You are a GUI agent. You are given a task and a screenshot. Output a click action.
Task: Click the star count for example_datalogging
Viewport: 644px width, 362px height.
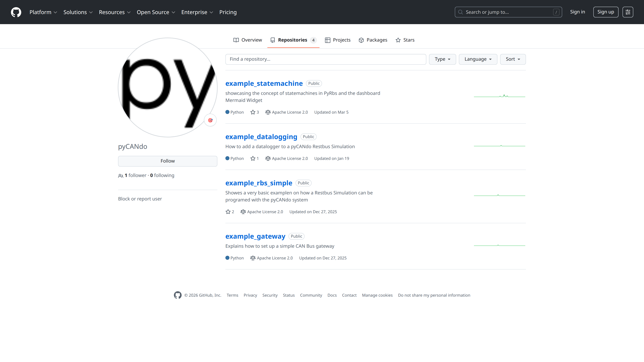(x=255, y=158)
